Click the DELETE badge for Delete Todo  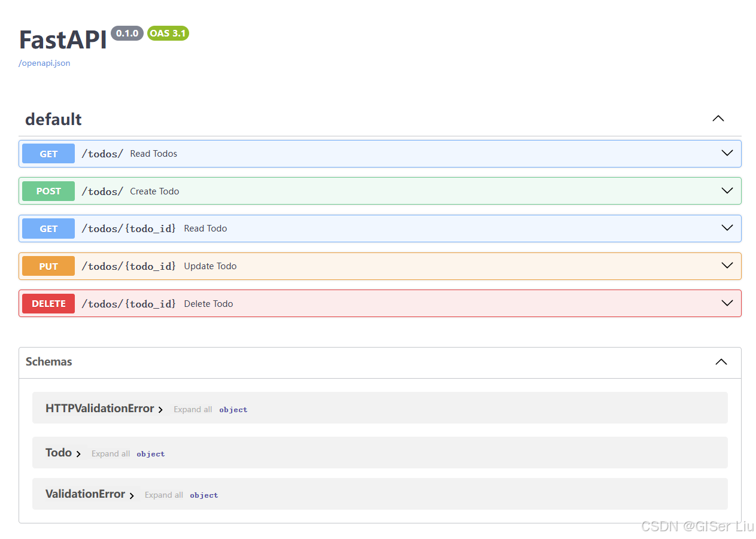tap(48, 303)
